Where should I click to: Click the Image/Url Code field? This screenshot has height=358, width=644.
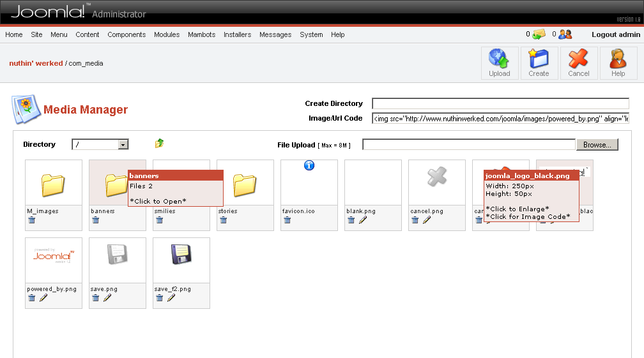pyautogui.click(x=500, y=119)
